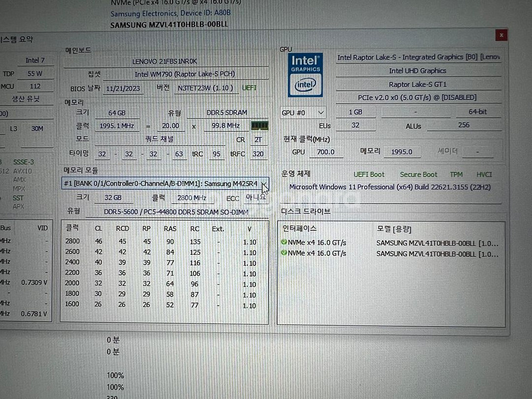The width and height of the screenshot is (532, 399).
Task: Click the 2T command rate value
Action: (x=258, y=140)
